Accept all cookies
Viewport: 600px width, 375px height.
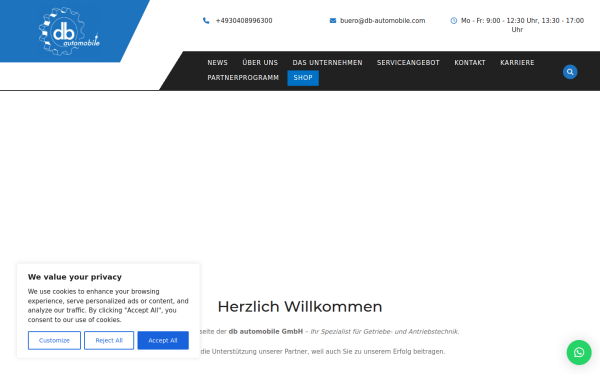[163, 340]
